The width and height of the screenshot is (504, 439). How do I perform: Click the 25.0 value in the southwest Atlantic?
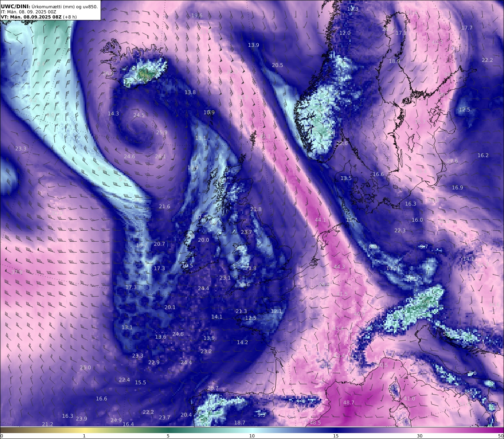point(85,368)
